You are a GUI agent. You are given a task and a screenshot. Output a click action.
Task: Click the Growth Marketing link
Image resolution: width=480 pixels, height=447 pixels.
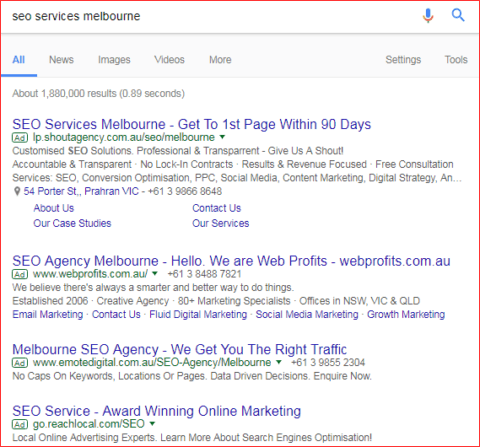point(406,314)
